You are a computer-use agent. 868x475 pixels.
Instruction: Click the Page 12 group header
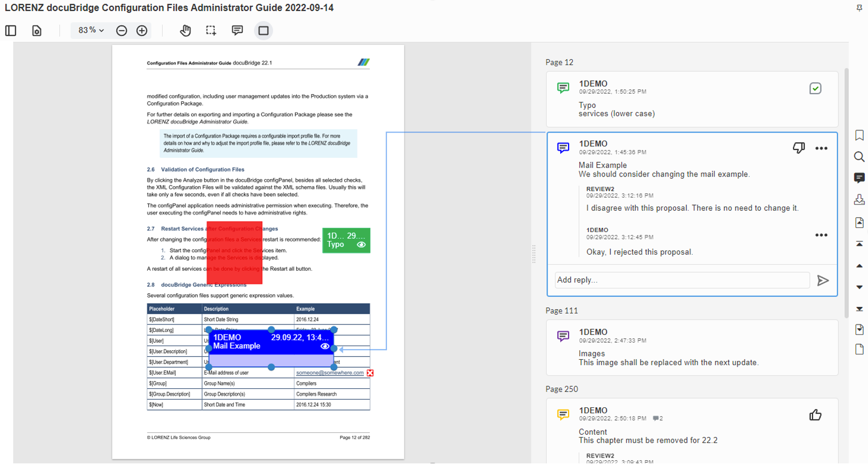point(559,62)
